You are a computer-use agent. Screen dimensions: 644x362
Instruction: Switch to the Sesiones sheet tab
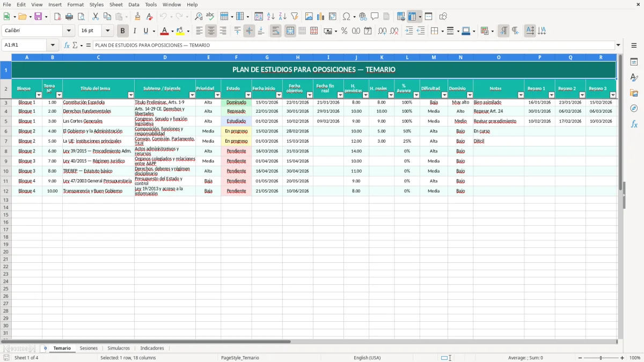89,348
